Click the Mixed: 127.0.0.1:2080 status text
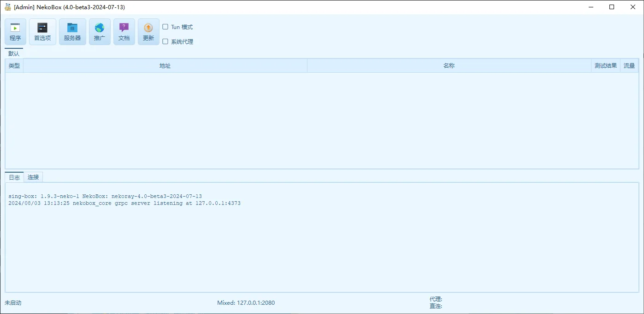644x314 pixels. pos(246,302)
